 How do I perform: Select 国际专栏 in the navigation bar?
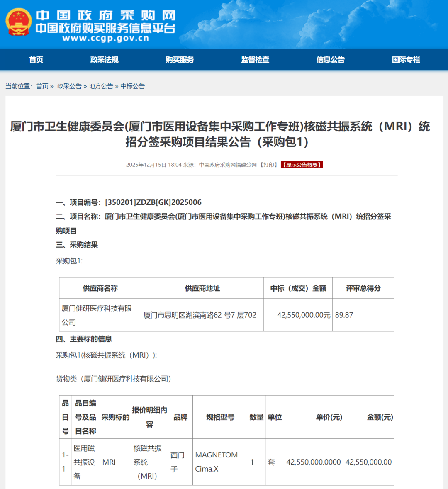click(x=406, y=60)
